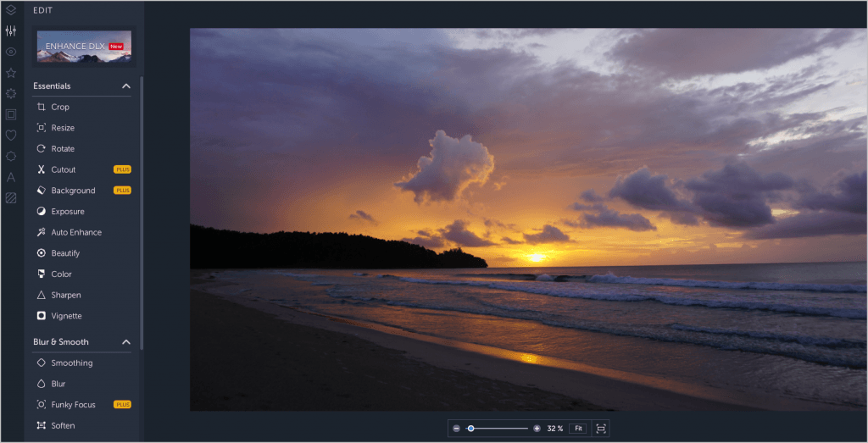Click the Smoothing diamond icon

(41, 363)
